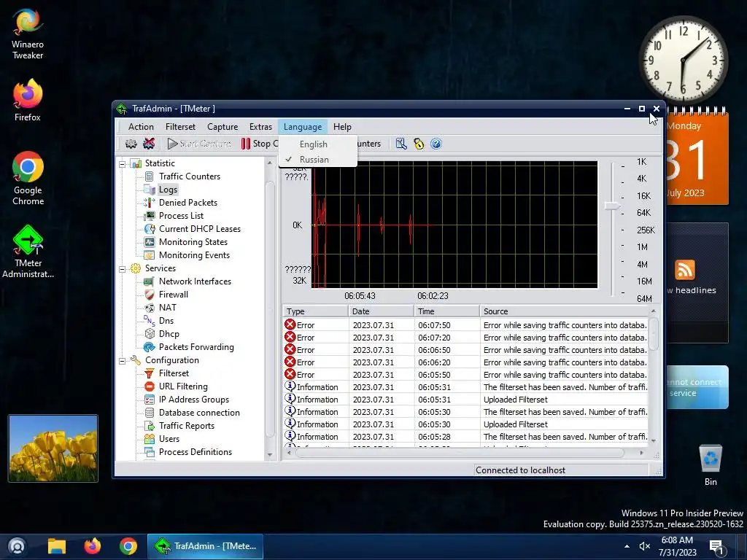Open notification center icon in taskbar

click(x=716, y=547)
